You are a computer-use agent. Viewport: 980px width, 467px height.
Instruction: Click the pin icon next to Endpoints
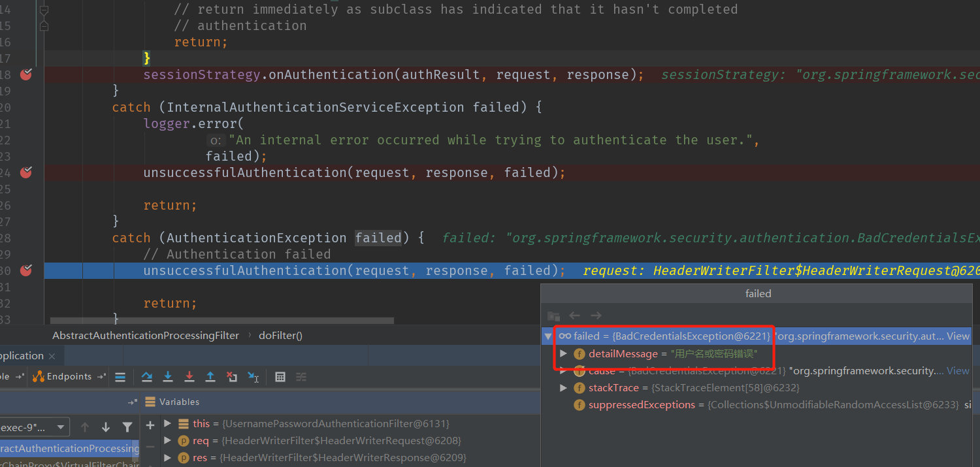pyautogui.click(x=101, y=377)
